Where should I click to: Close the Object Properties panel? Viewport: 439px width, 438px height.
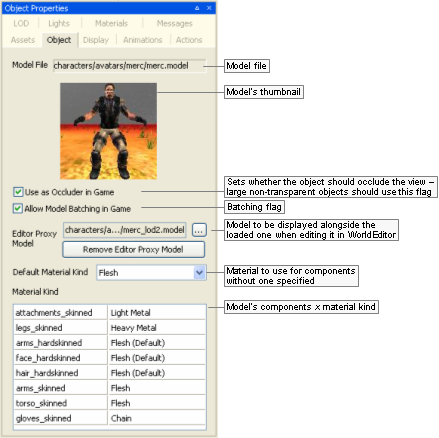[x=209, y=8]
